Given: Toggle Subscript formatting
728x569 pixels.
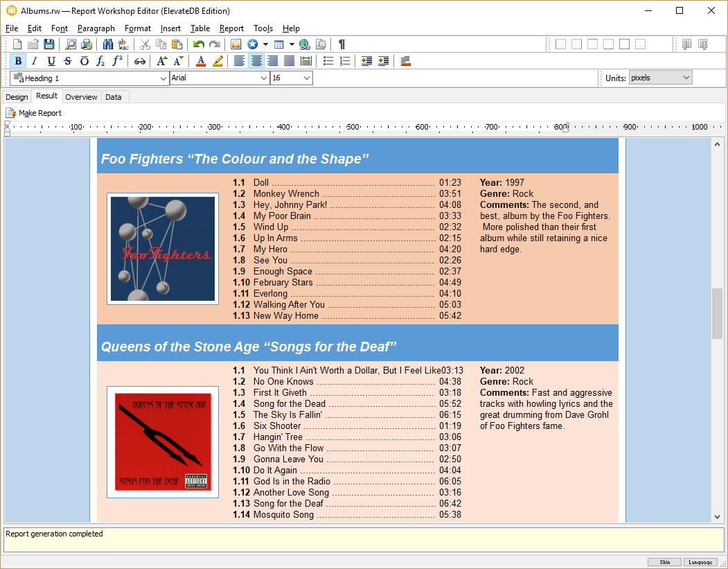Looking at the screenshot, I should point(100,61).
